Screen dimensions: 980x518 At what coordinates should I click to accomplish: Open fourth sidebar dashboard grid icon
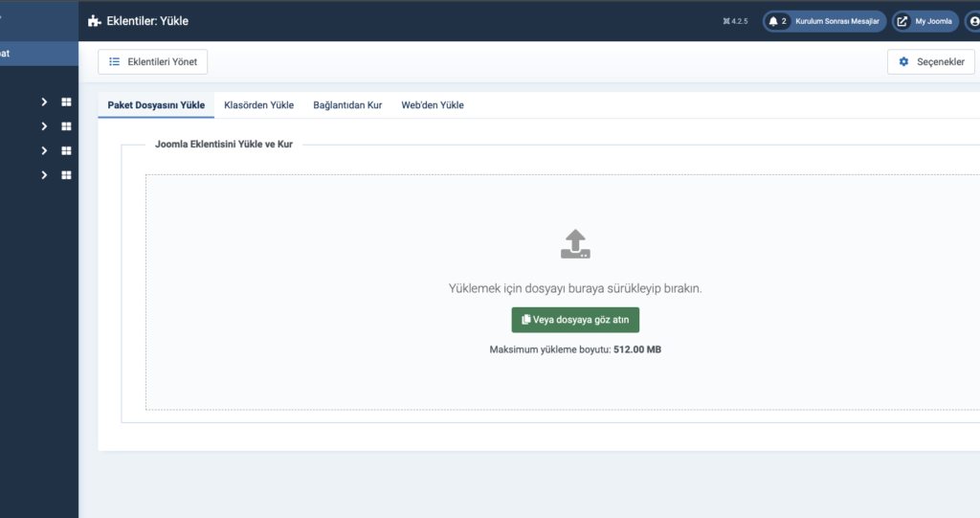point(66,175)
